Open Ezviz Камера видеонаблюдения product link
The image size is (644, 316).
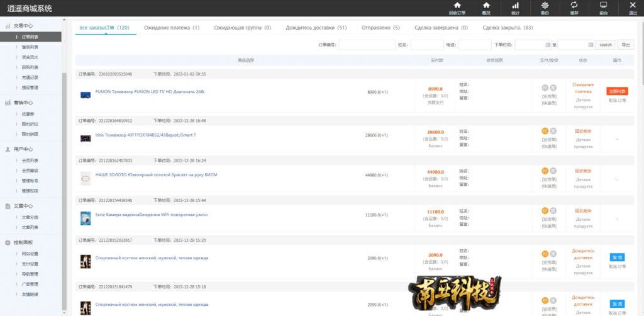(x=152, y=215)
